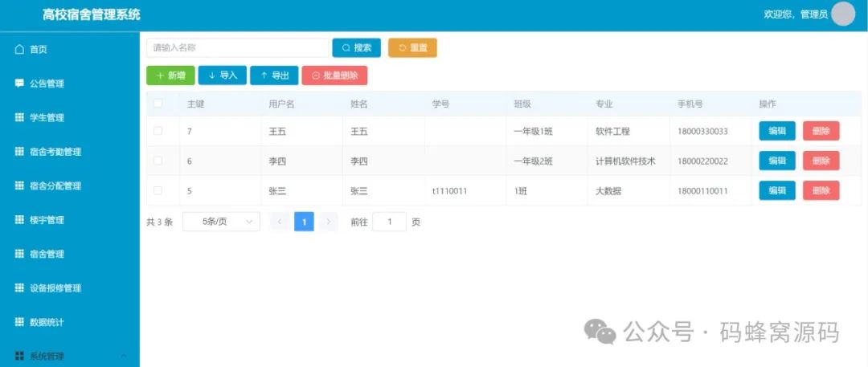Image resolution: width=868 pixels, height=367 pixels.
Task: Open 首页 in the sidebar
Action: 70,49
